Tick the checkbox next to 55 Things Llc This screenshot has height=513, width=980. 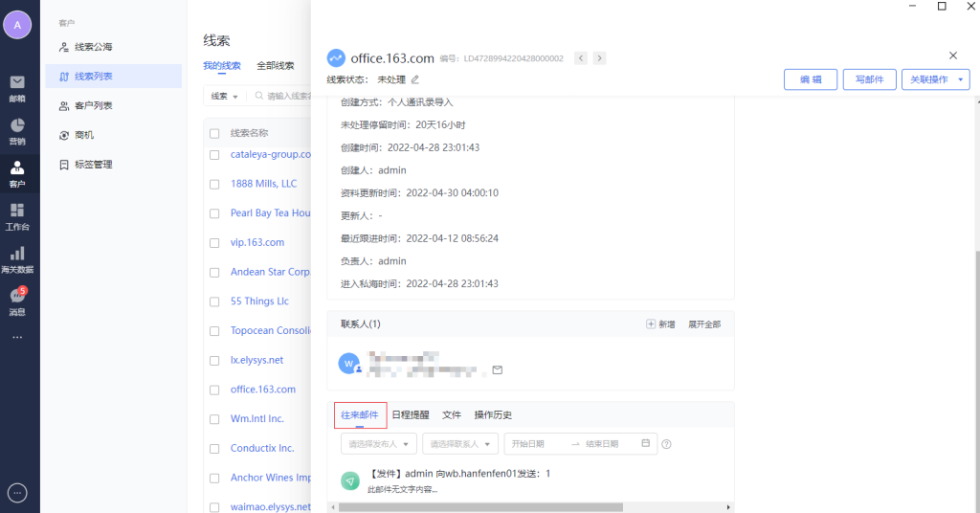tap(214, 301)
